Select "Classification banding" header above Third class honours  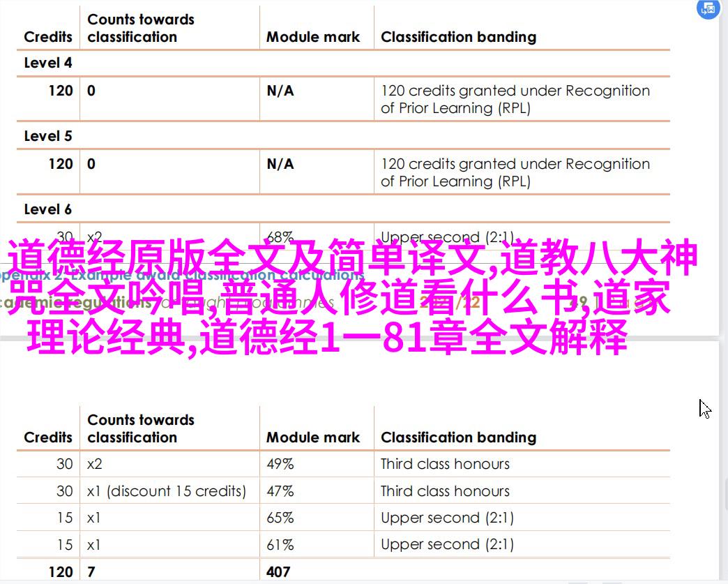(x=458, y=437)
